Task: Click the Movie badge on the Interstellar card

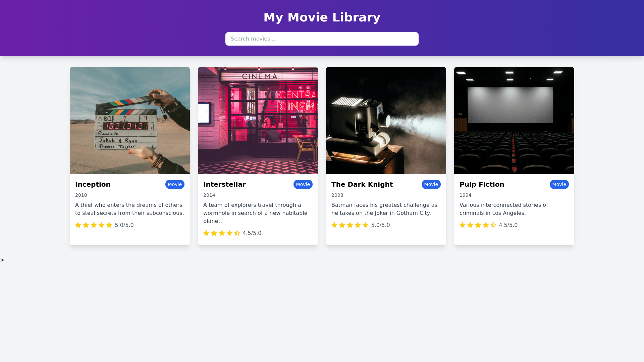Action: pyautogui.click(x=303, y=184)
